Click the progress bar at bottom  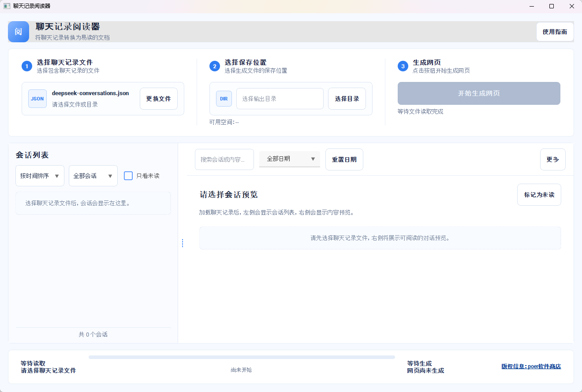click(x=242, y=357)
